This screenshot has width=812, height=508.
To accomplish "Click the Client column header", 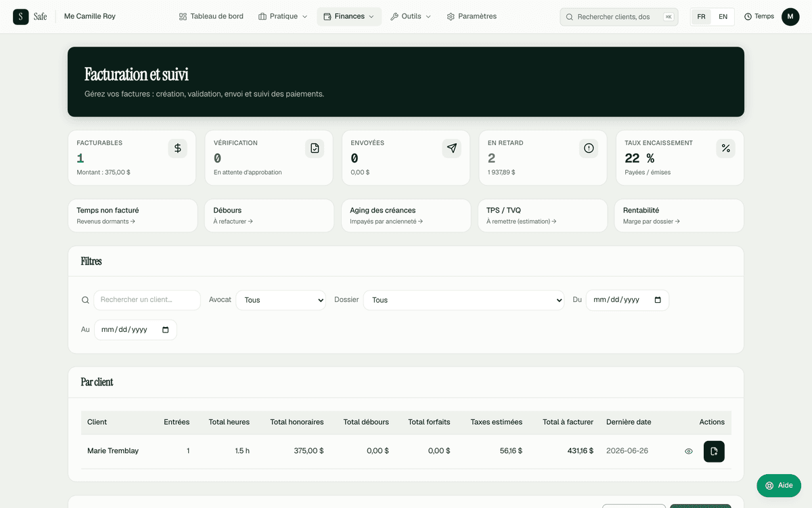I will click(97, 422).
